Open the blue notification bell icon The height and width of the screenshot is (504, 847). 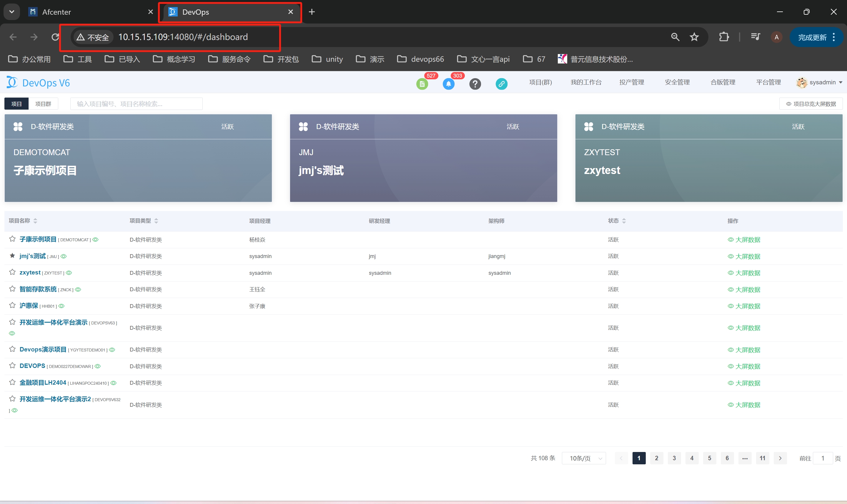(x=448, y=83)
